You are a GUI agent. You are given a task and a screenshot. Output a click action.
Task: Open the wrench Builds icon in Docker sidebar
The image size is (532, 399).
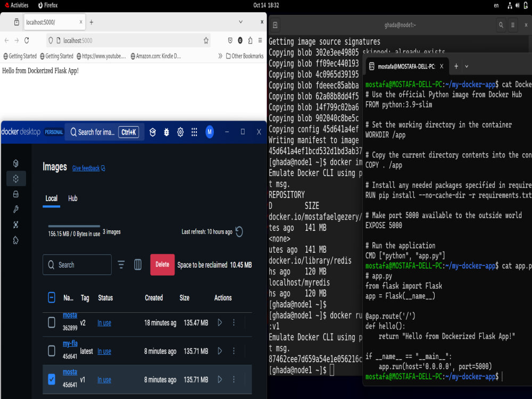point(15,209)
